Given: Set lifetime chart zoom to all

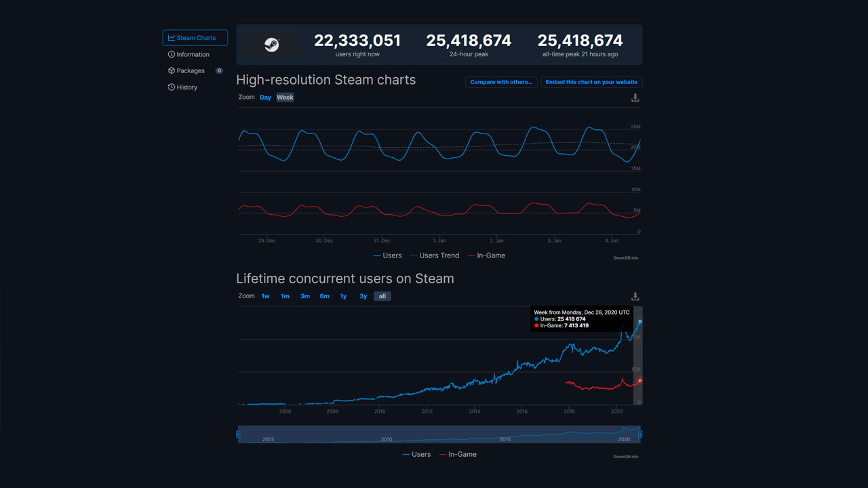Looking at the screenshot, I should tap(382, 296).
